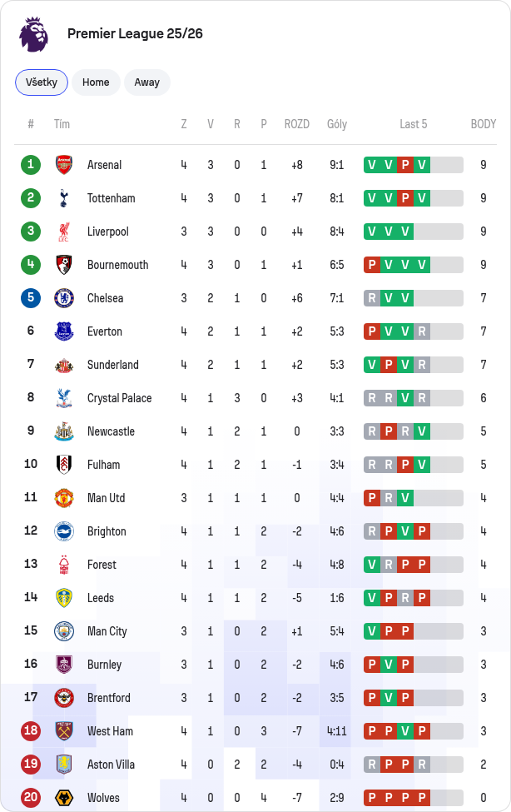Open Arsenal via its club crest
This screenshot has height=812, width=511.
click(x=64, y=165)
